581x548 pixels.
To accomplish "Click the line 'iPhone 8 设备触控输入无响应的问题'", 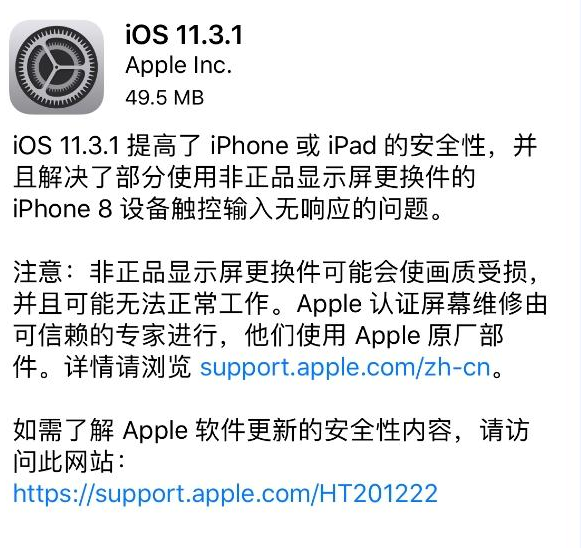I will point(228,209).
